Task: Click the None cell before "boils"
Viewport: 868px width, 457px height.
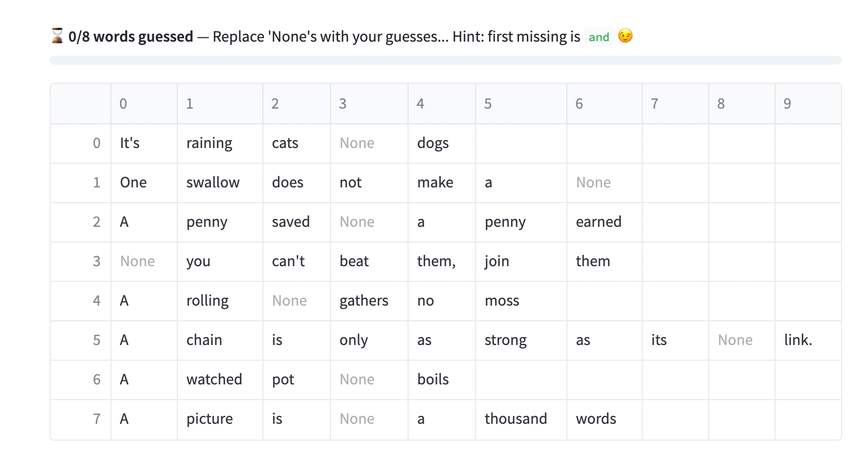Action: tap(357, 380)
